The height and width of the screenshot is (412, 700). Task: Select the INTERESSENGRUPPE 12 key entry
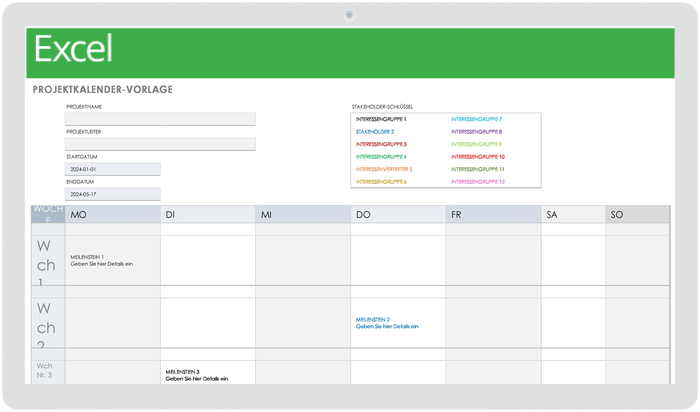click(478, 182)
